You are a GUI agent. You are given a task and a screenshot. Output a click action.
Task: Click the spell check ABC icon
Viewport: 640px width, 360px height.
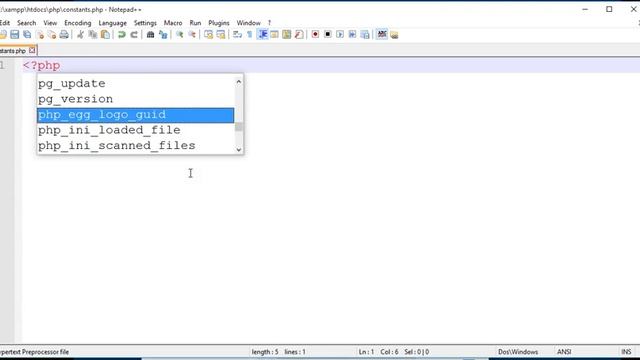pyautogui.click(x=382, y=35)
